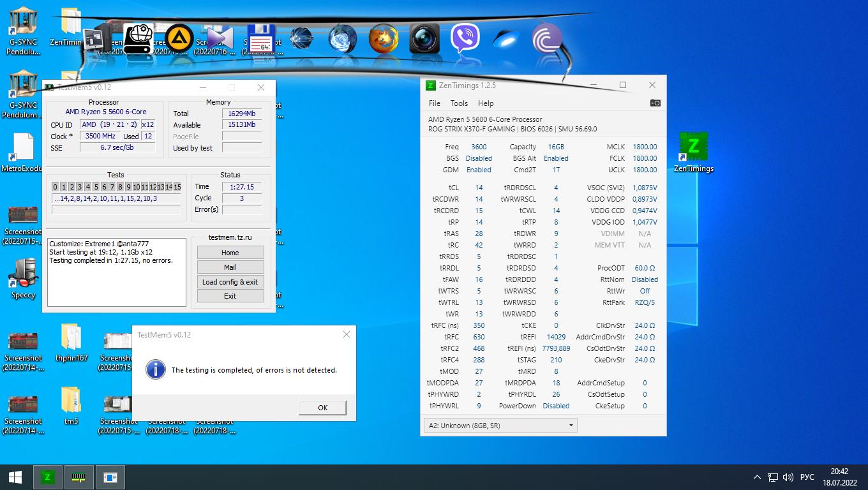Screen dimensions: 868x490
Task: Click the test 0 box in Tests
Action: click(56, 187)
